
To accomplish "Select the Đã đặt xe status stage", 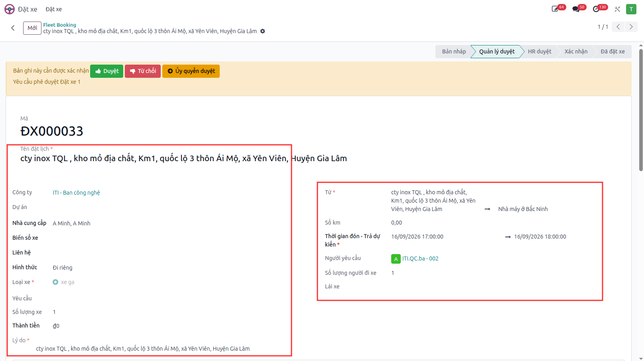I will pos(612,51).
